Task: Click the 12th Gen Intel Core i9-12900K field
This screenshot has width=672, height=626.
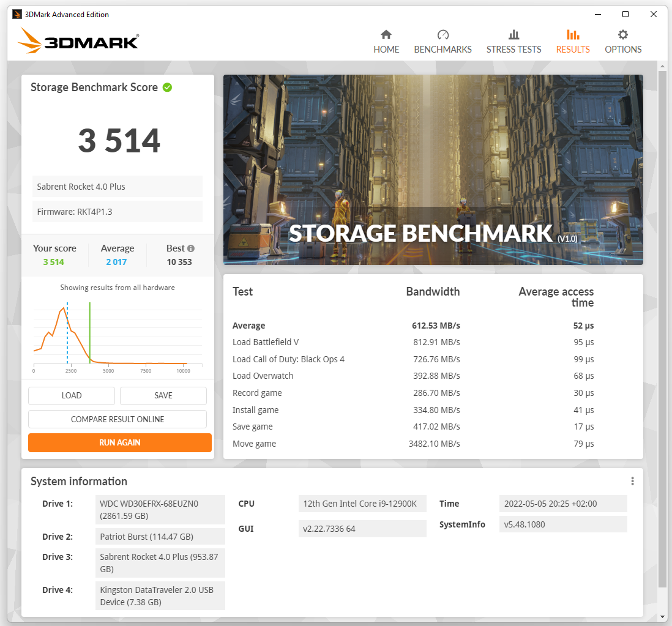Action: [362, 504]
